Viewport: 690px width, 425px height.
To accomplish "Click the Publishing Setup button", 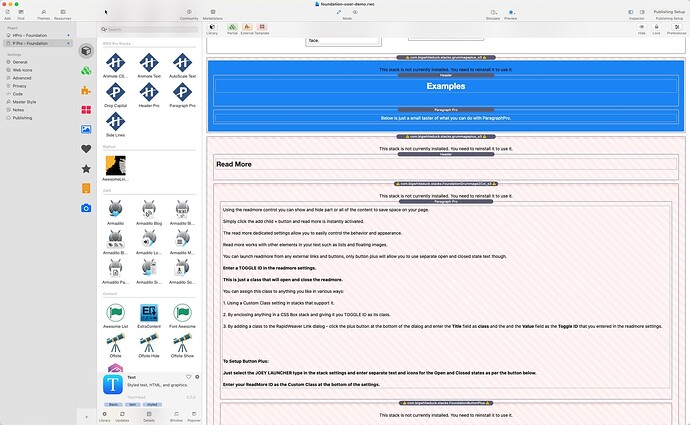I will pyautogui.click(x=669, y=12).
